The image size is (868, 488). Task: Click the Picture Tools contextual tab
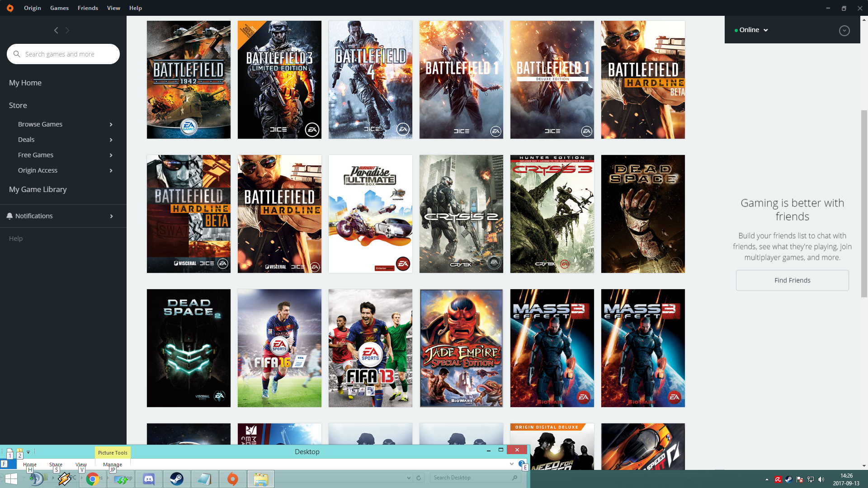pyautogui.click(x=113, y=452)
